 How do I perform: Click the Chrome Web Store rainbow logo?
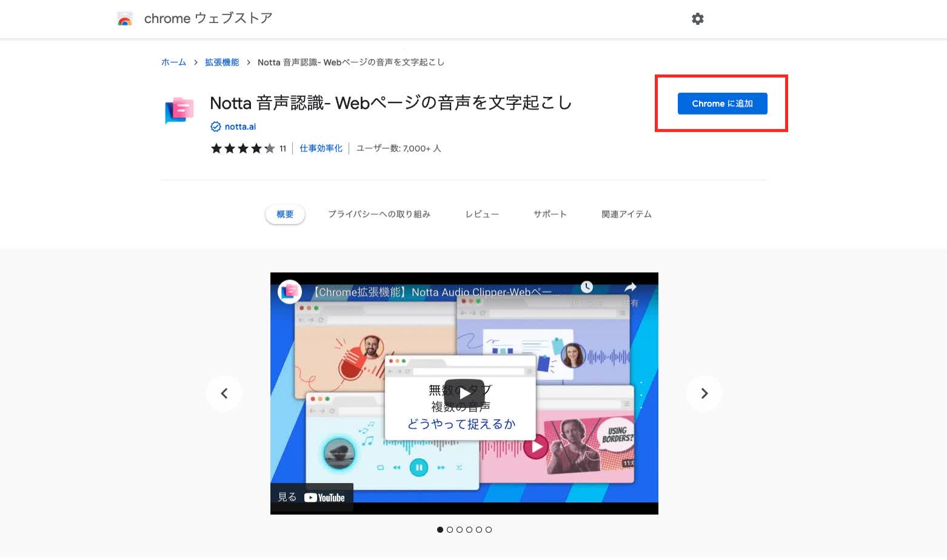point(125,19)
